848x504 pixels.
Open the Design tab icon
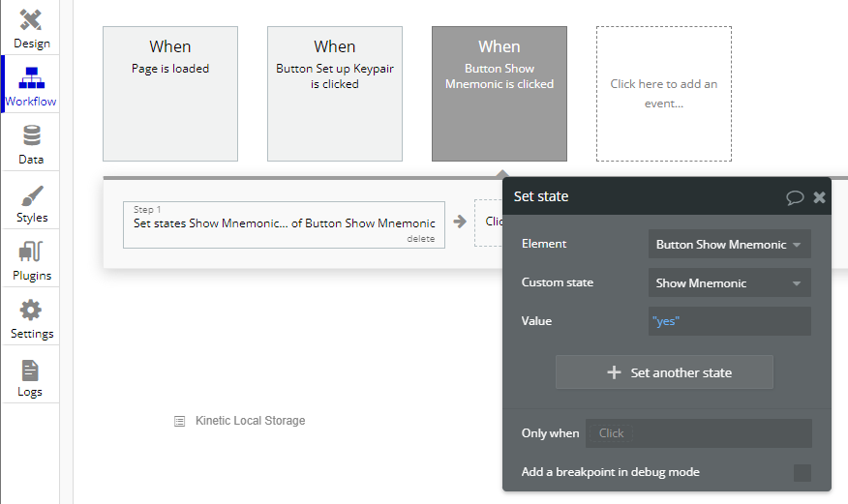tap(31, 20)
